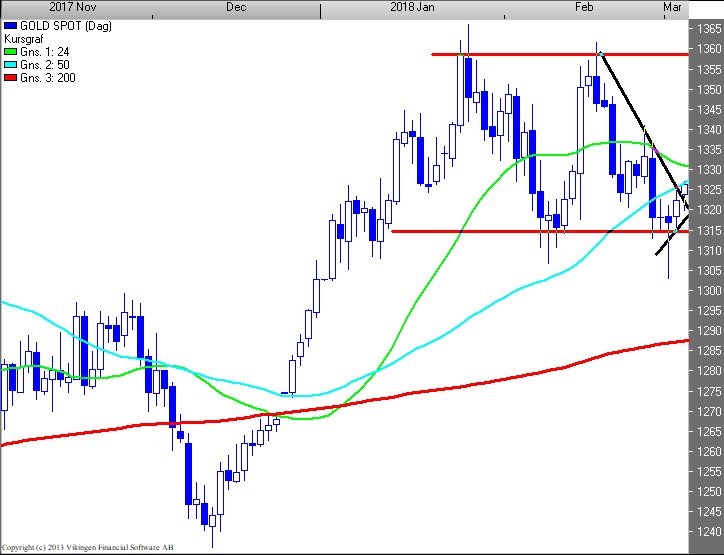Select the Feb month header
The height and width of the screenshot is (555, 724).
coord(586,7)
